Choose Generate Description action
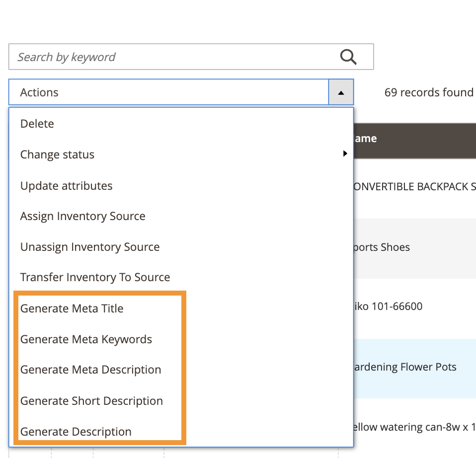 pos(76,432)
